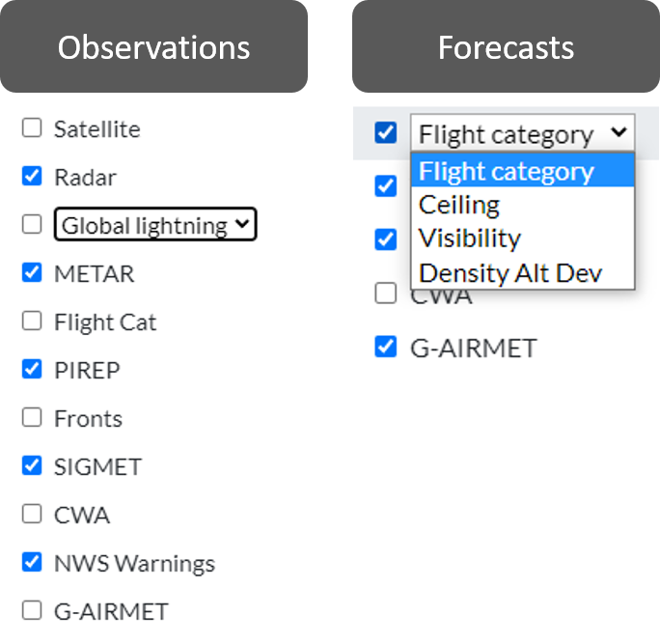Viewport: 660px width, 644px height.
Task: Uncheck G-AIRMET under Forecasts
Action: coord(386,347)
